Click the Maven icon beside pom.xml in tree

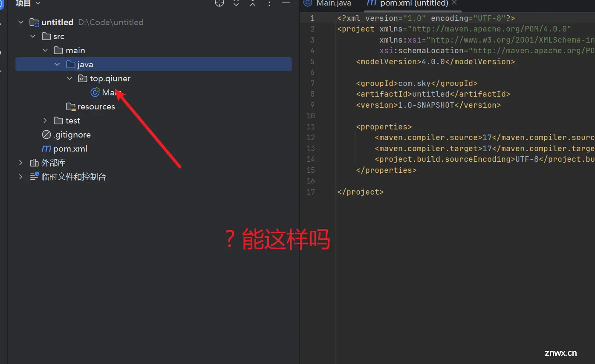click(x=46, y=149)
